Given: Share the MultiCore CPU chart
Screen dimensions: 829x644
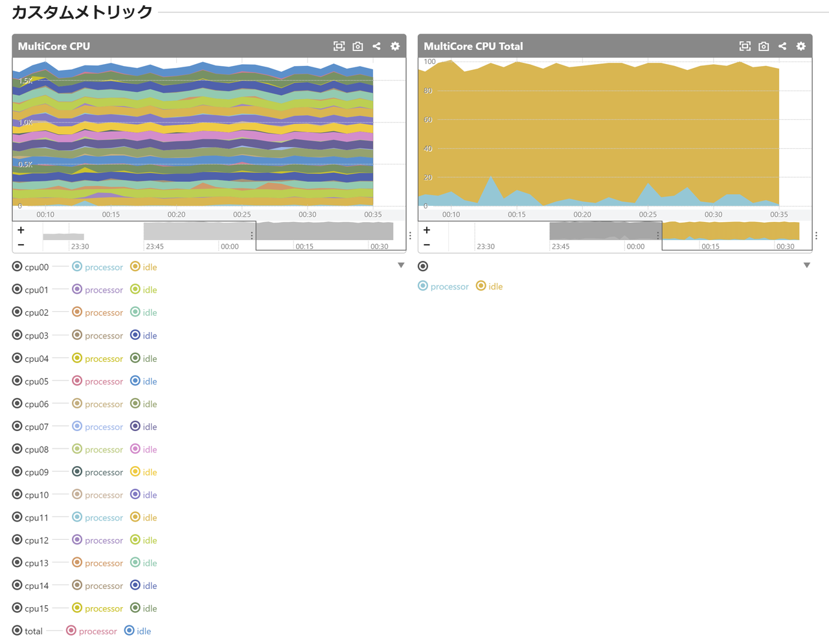Looking at the screenshot, I should 376,46.
